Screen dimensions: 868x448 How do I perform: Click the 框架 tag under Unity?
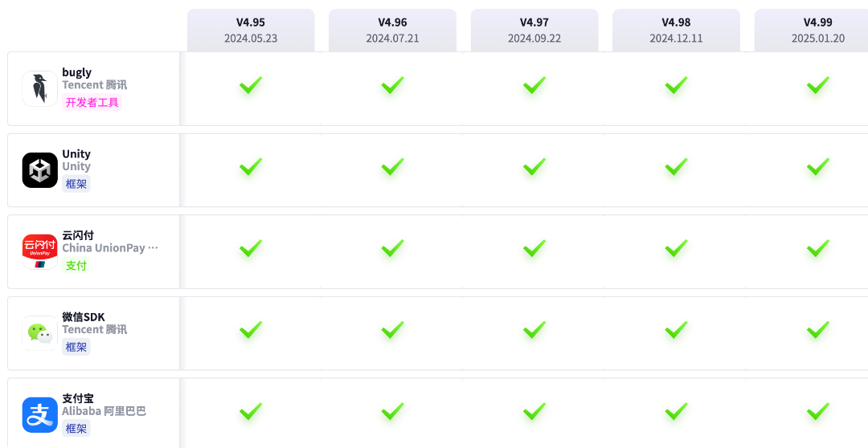point(76,184)
